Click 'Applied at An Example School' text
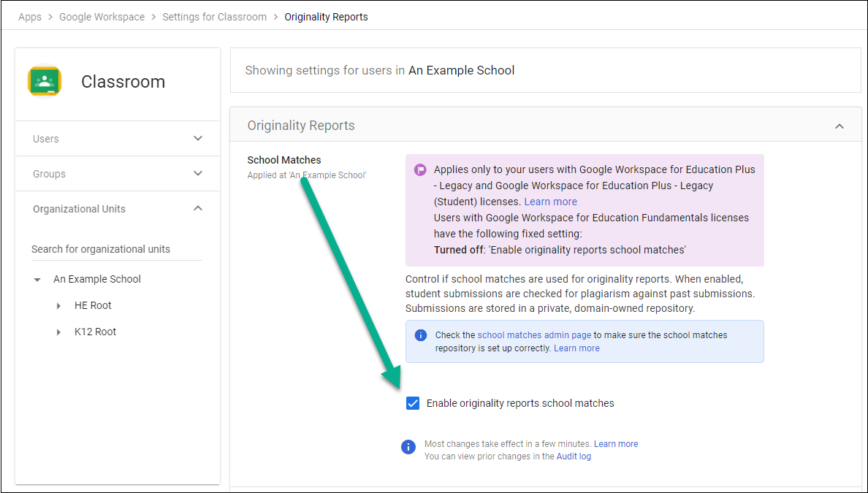This screenshot has height=493, width=868. pyautogui.click(x=307, y=175)
